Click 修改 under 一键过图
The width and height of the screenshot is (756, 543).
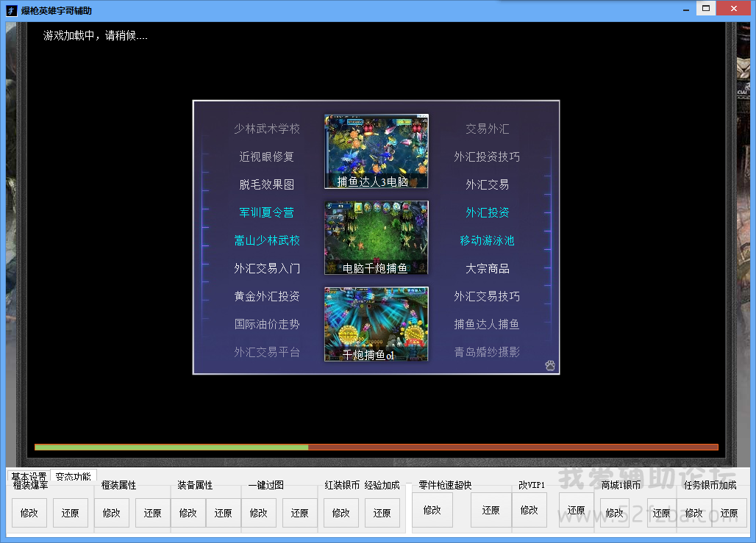point(258,513)
